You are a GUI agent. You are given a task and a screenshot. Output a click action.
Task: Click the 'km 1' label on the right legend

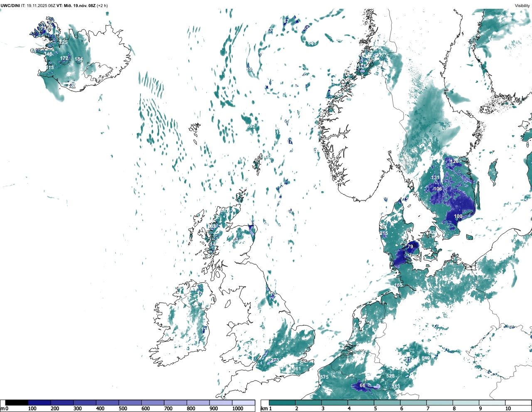[266, 409]
